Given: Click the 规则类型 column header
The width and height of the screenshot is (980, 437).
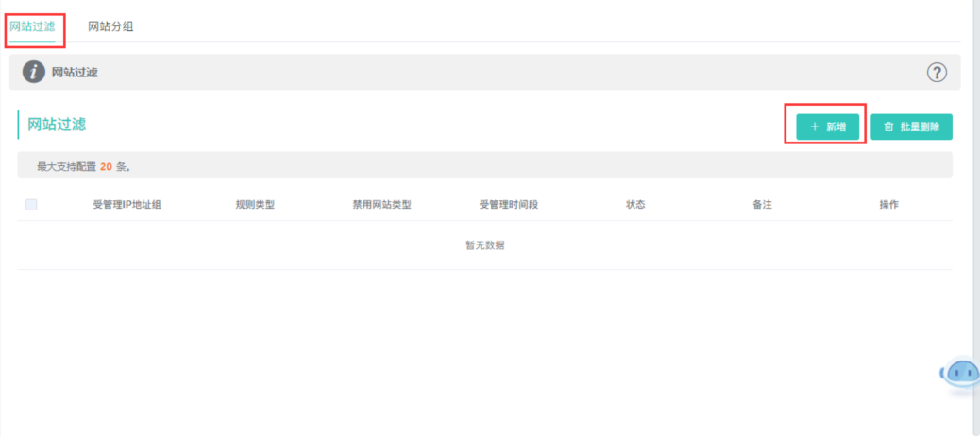Looking at the screenshot, I should (x=255, y=205).
